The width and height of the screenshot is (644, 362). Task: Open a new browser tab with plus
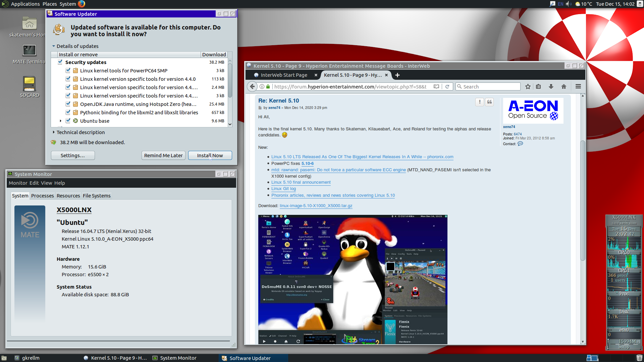pos(397,75)
